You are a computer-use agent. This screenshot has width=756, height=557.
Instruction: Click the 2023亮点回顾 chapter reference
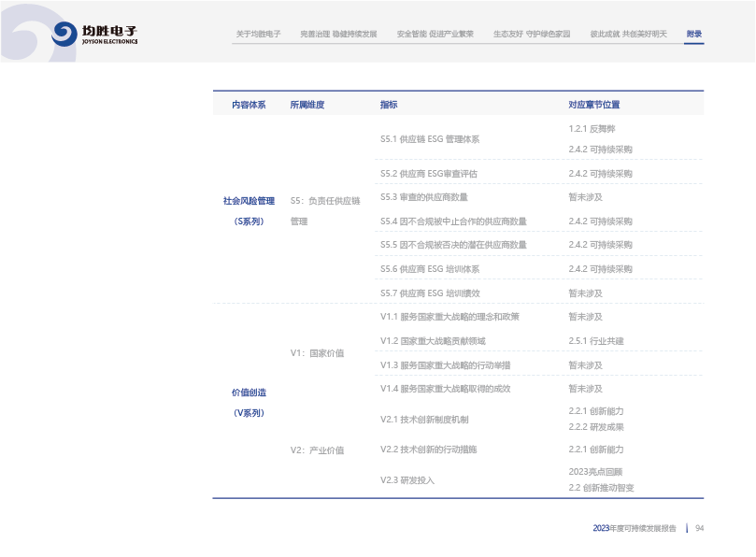click(x=595, y=472)
